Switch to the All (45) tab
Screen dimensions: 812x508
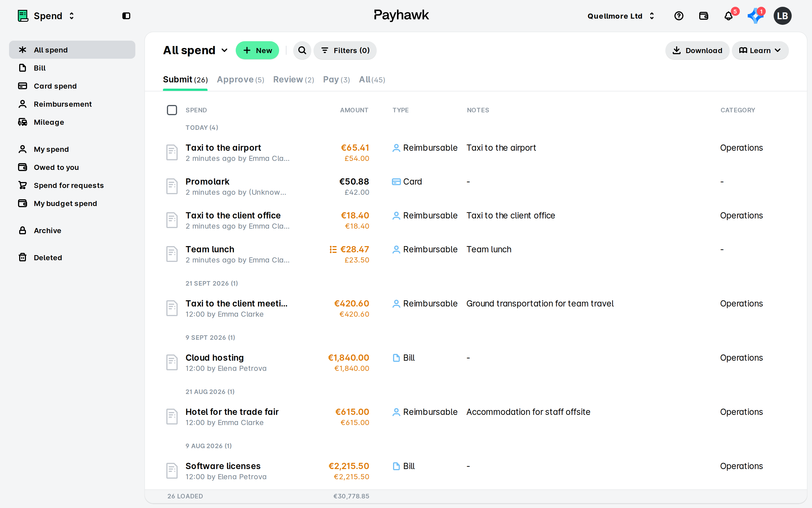click(372, 80)
